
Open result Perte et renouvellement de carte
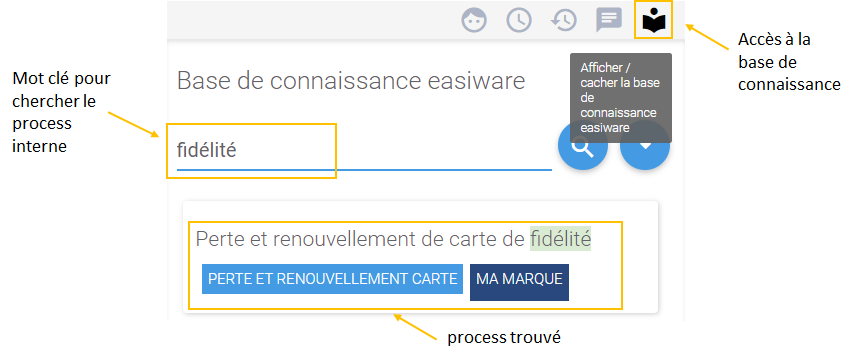tap(393, 239)
